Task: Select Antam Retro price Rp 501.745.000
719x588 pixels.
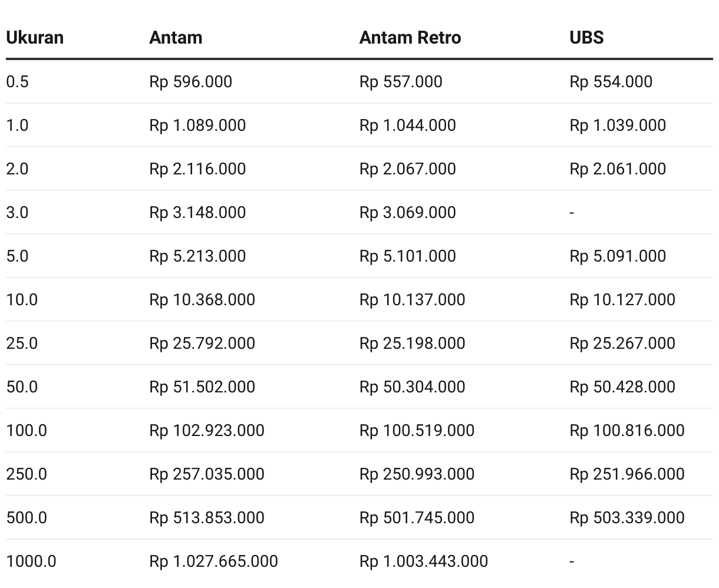Action: (417, 517)
